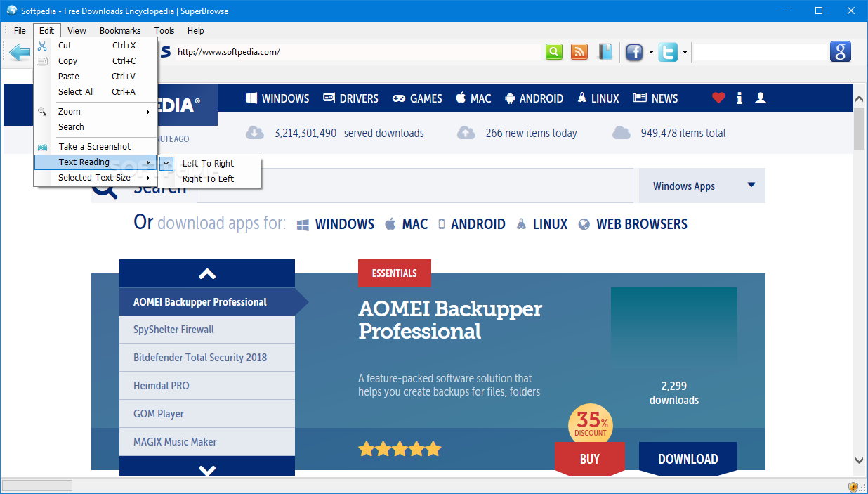Click the blue DOWNLOAD button
Screen dimensions: 868x494
pos(688,459)
